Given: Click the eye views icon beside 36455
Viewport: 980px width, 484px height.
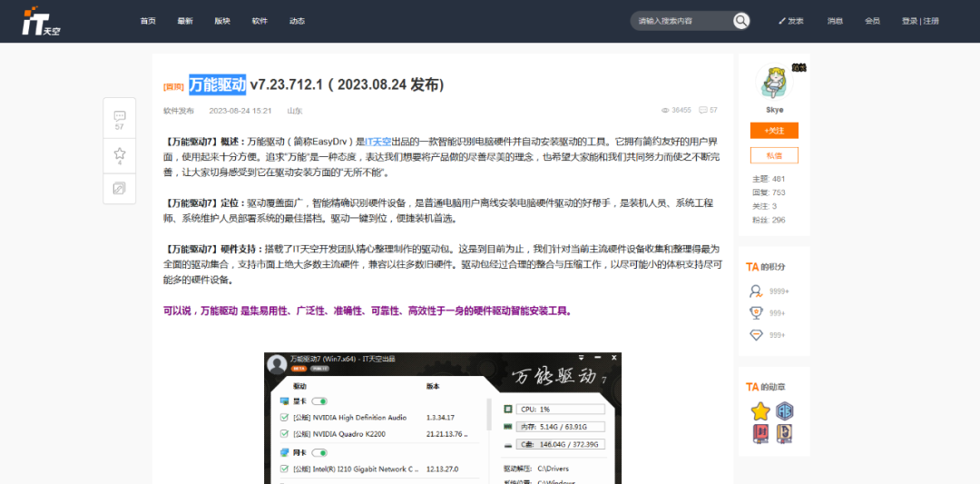Looking at the screenshot, I should click(665, 110).
